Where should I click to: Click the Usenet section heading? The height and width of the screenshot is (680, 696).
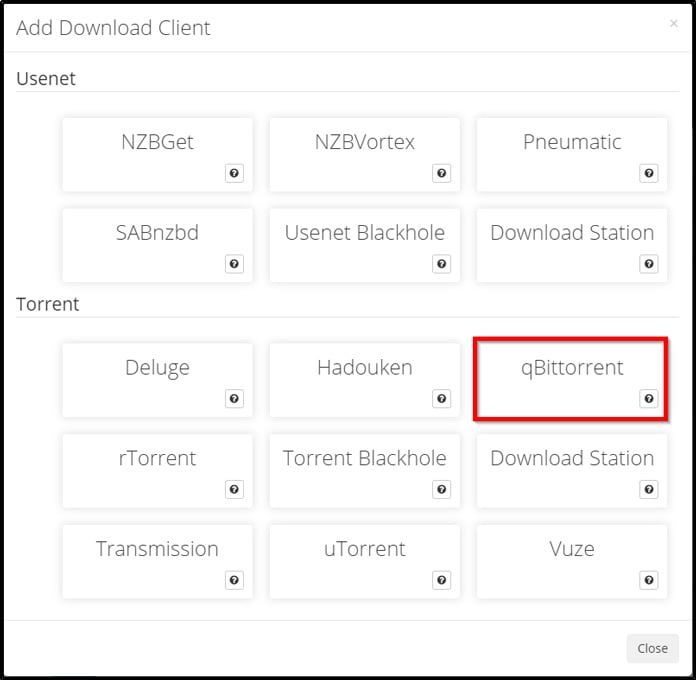point(46,79)
